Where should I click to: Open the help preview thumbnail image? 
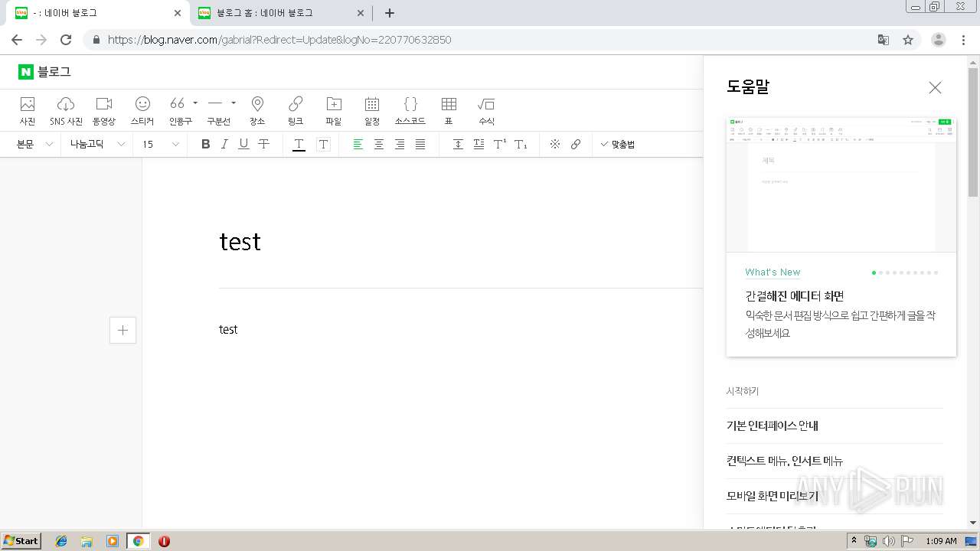point(841,184)
